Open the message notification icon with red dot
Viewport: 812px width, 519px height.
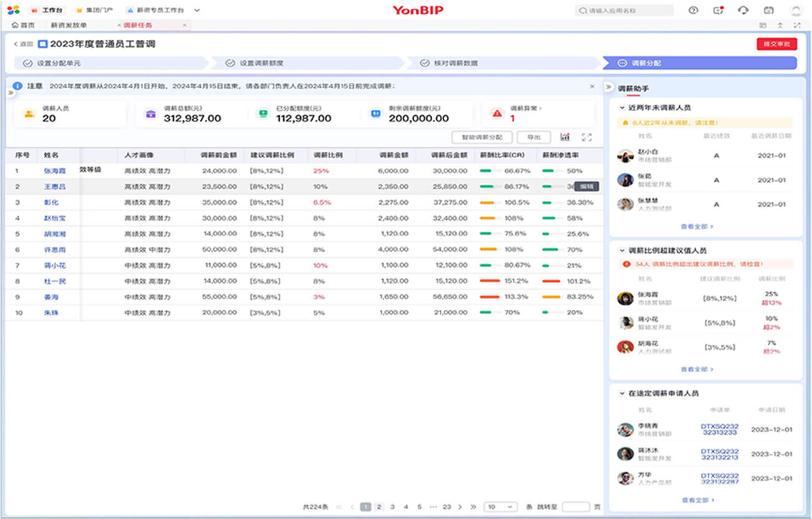718,10
